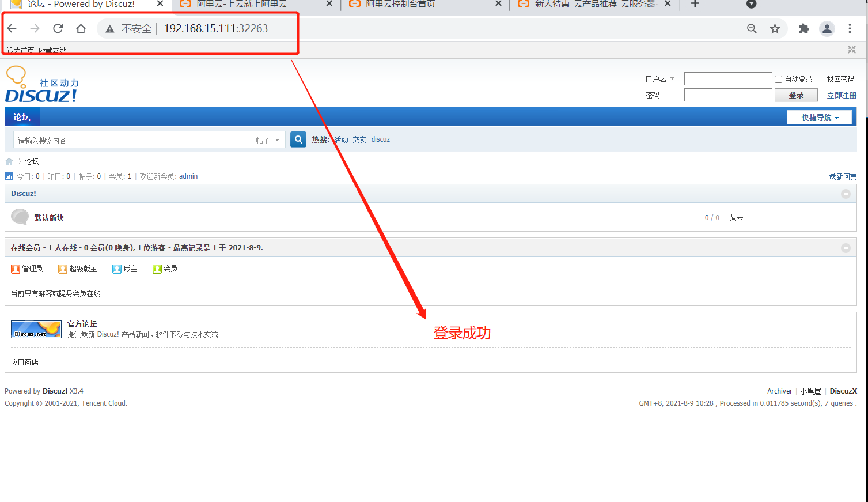The image size is (868, 502).
Task: Close the 阿里云-上云就上阿里云 tab
Action: pos(329,4)
